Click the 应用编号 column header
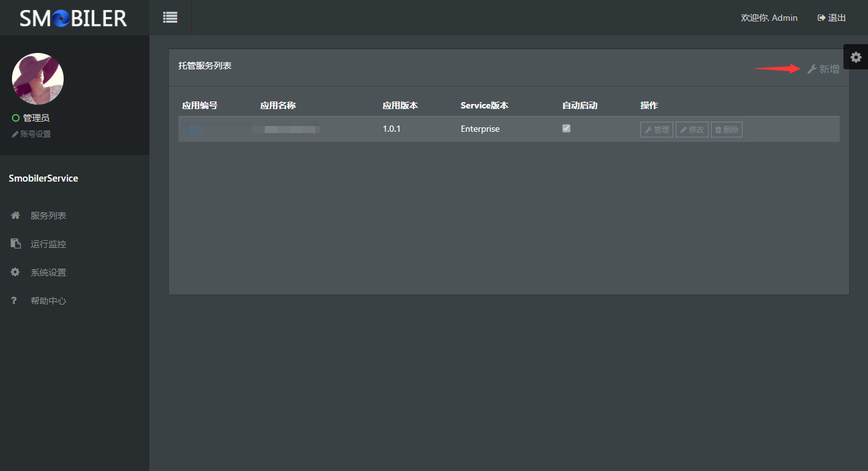 [200, 105]
